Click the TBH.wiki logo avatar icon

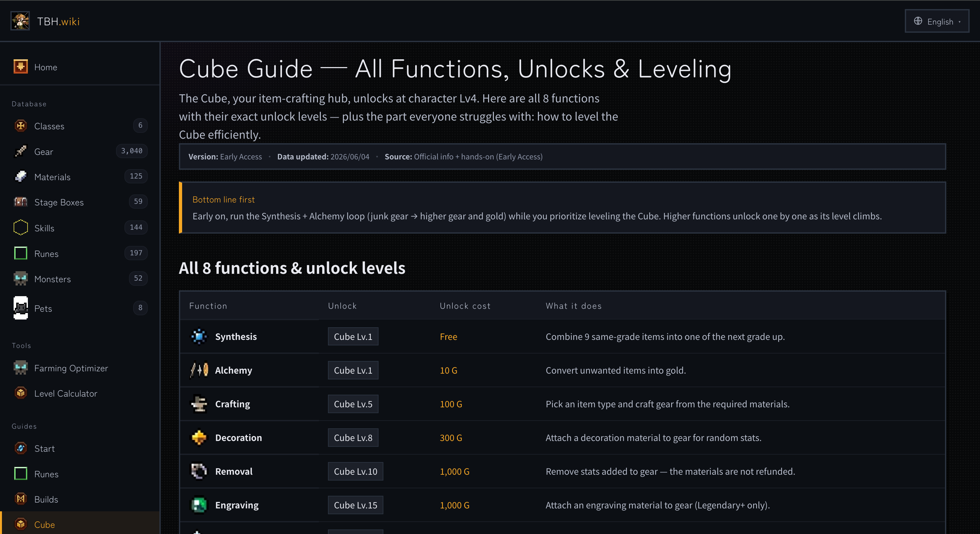[20, 21]
